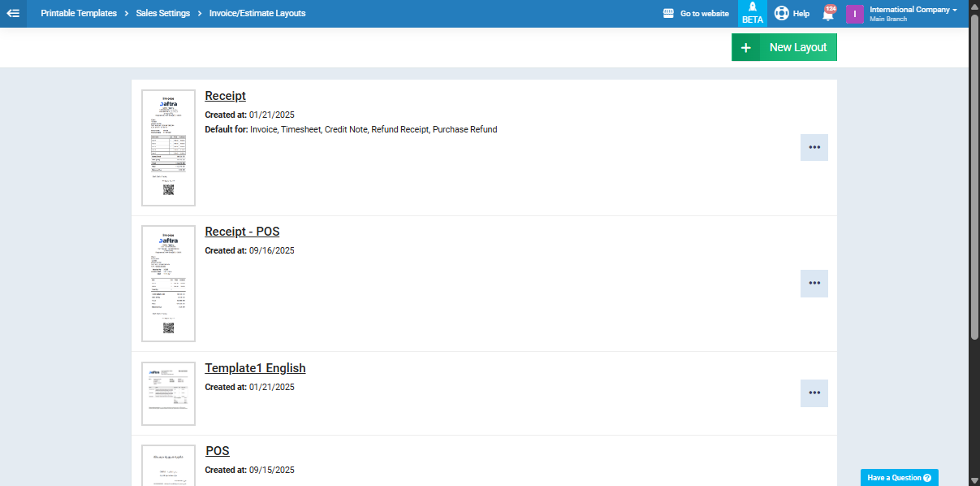Open the Receipt - POS layout link
The height and width of the screenshot is (486, 980).
pos(242,232)
